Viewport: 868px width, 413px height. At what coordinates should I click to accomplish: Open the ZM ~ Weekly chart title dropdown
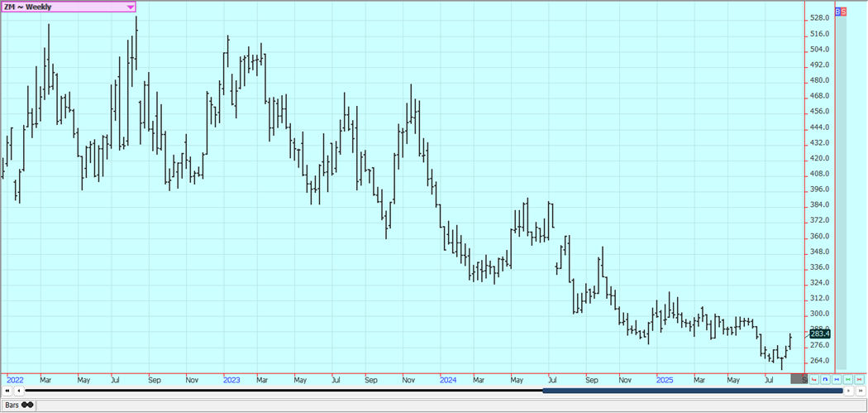68,7
